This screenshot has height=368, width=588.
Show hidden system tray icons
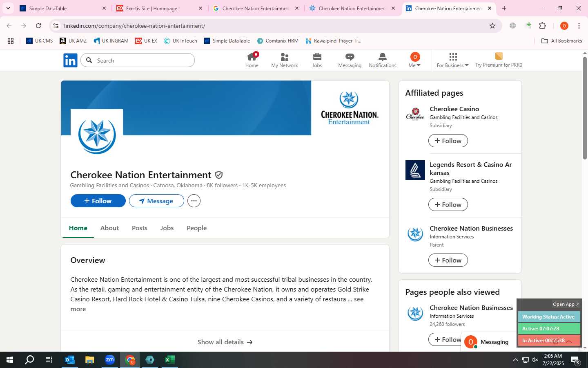click(515, 360)
